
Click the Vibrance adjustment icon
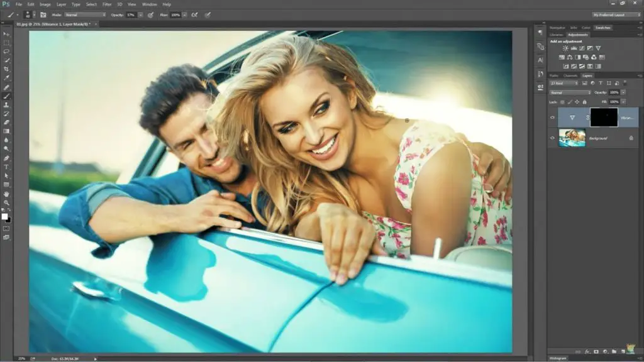click(598, 48)
